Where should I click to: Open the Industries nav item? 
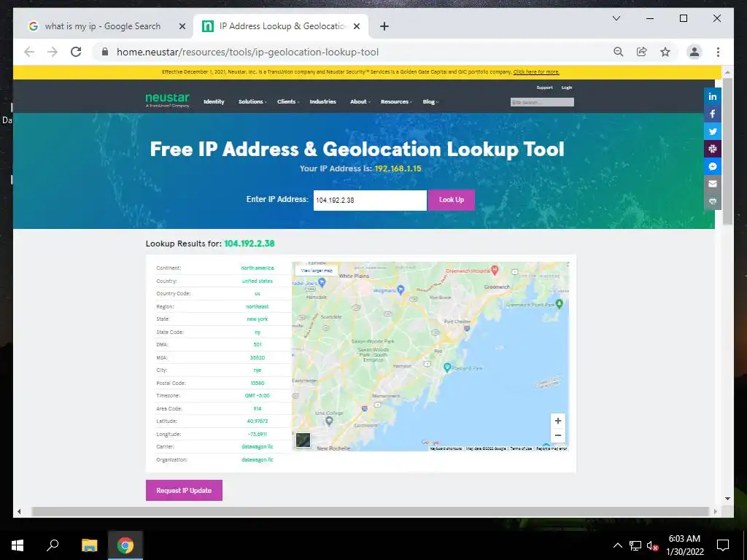(322, 101)
